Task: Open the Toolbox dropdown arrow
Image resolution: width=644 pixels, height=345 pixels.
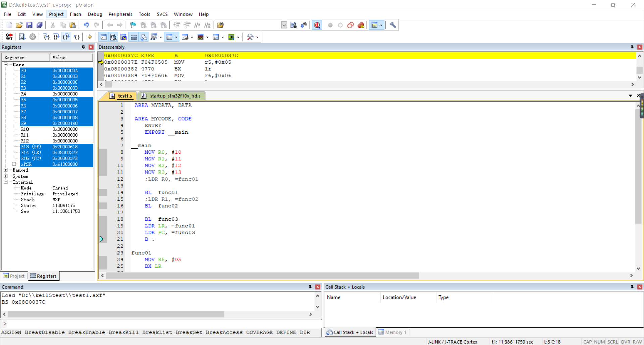Action: (257, 37)
